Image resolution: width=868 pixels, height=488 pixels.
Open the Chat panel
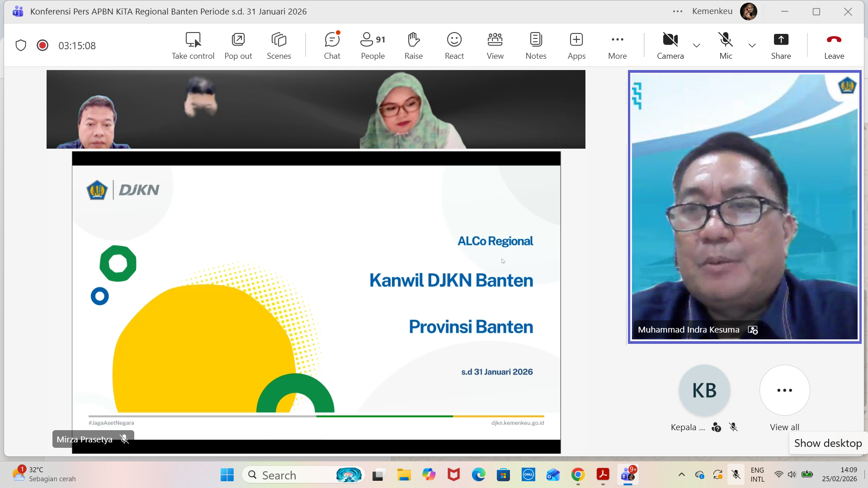coord(332,46)
